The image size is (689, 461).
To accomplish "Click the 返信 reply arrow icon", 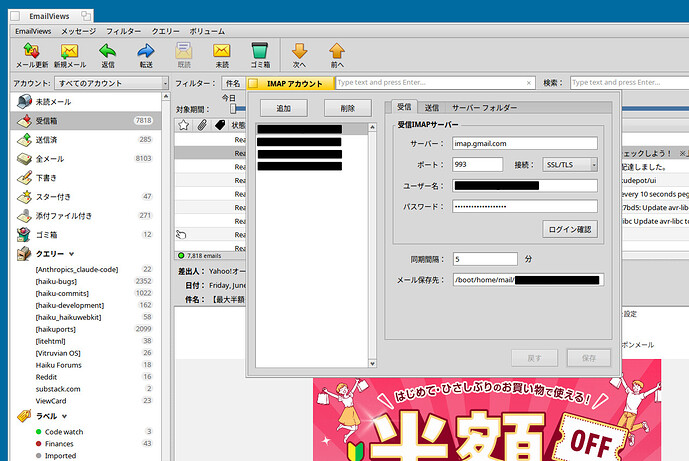I will coord(108,51).
